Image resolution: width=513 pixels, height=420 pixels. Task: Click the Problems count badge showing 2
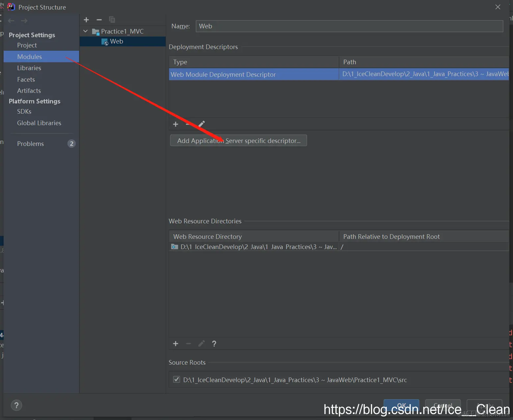71,144
